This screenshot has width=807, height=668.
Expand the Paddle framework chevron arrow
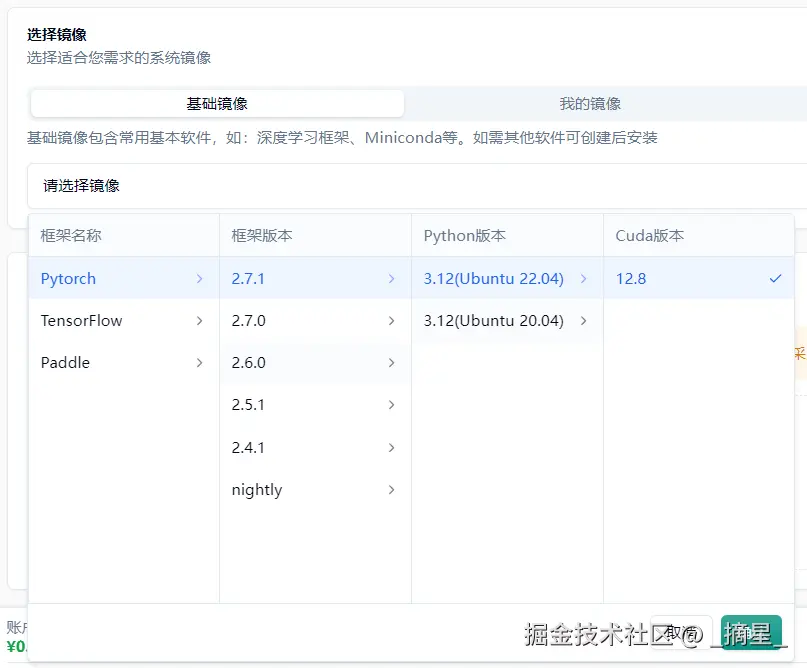click(x=200, y=363)
